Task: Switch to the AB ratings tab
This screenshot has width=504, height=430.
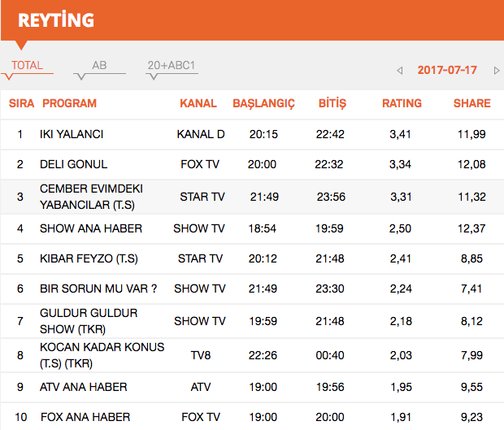Action: coord(99,66)
